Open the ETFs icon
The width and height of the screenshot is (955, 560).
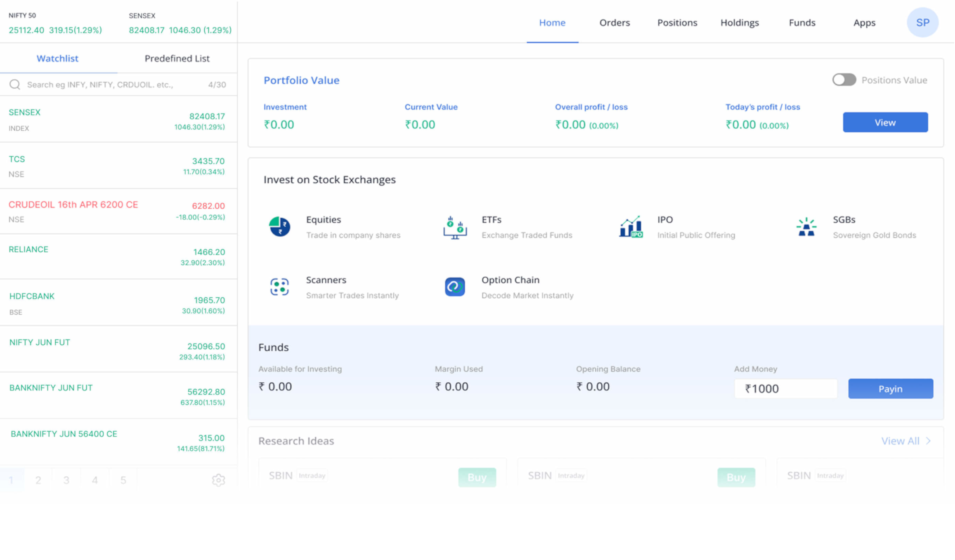tap(455, 227)
